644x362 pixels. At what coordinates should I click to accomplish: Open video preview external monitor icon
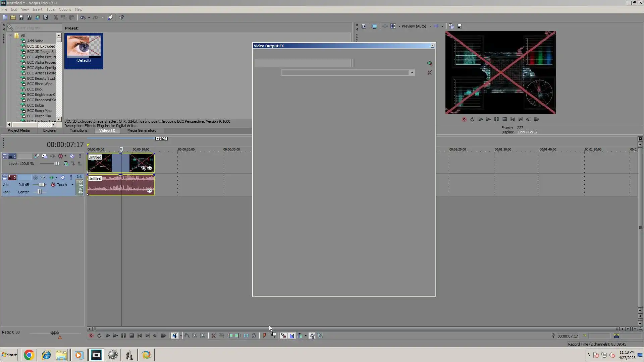coord(374,26)
